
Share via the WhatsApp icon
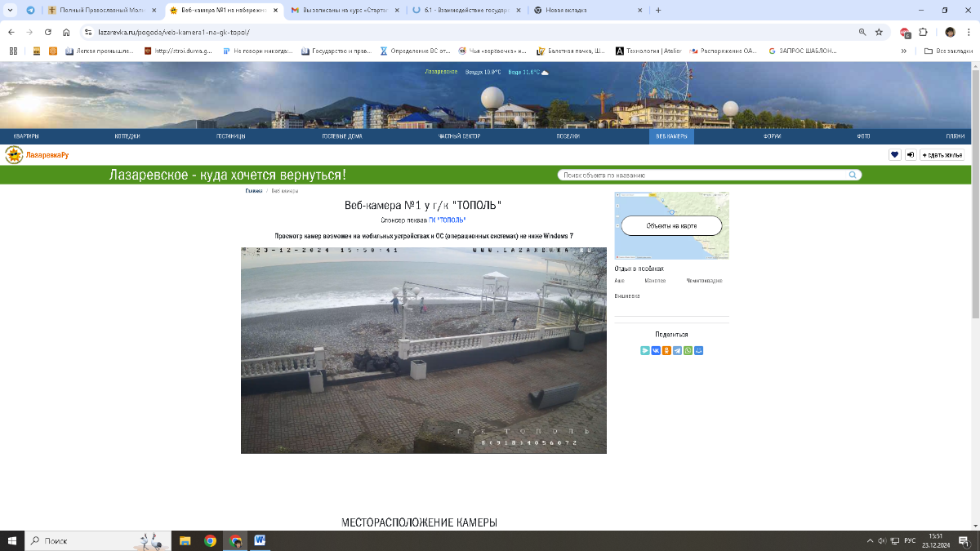click(x=688, y=350)
